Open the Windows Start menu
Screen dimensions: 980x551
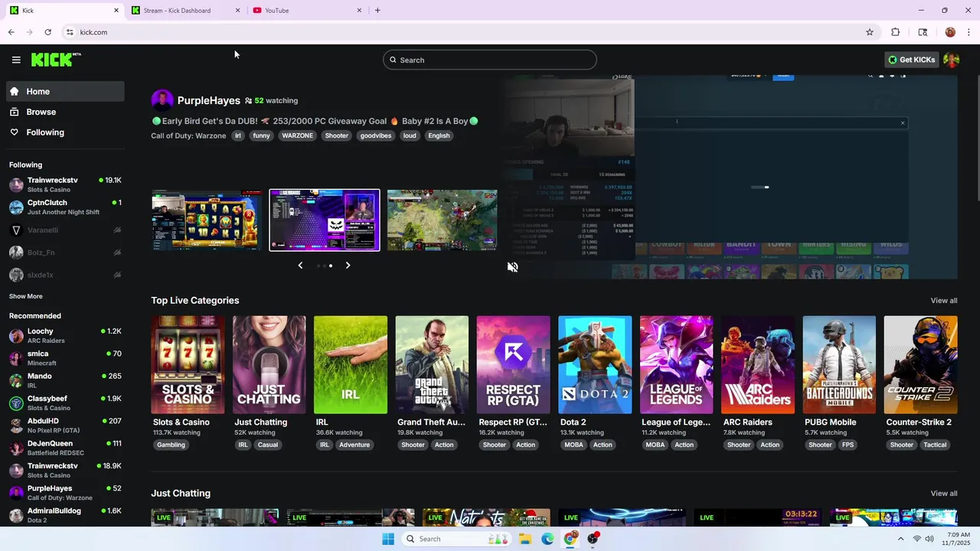[x=388, y=539]
